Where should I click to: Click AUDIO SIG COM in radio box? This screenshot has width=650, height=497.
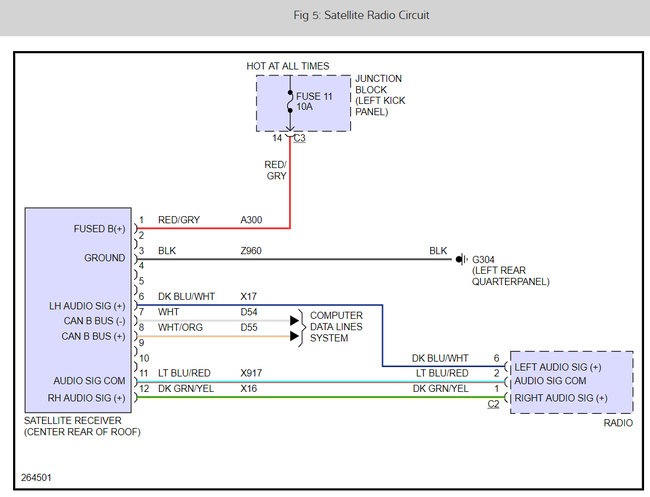point(550,381)
